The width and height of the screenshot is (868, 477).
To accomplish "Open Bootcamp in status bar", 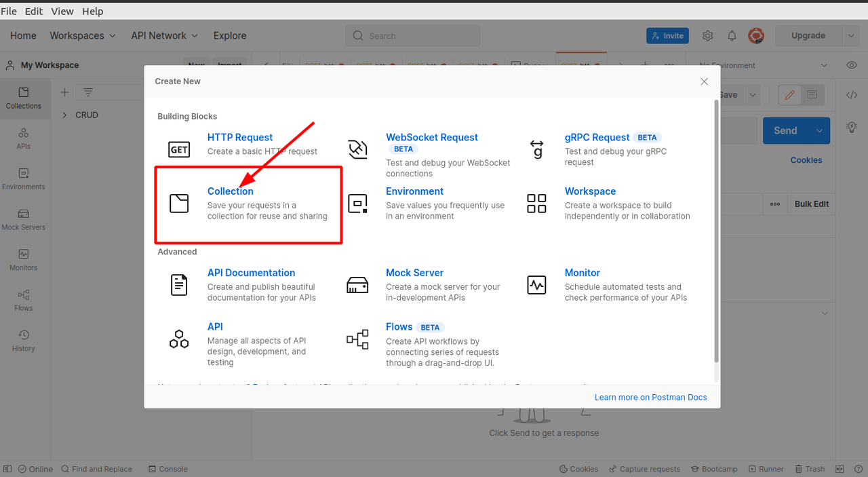I will point(714,469).
